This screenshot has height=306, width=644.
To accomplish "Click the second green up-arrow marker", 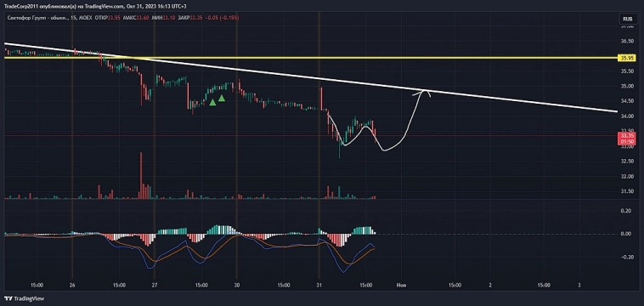I will (x=222, y=98).
